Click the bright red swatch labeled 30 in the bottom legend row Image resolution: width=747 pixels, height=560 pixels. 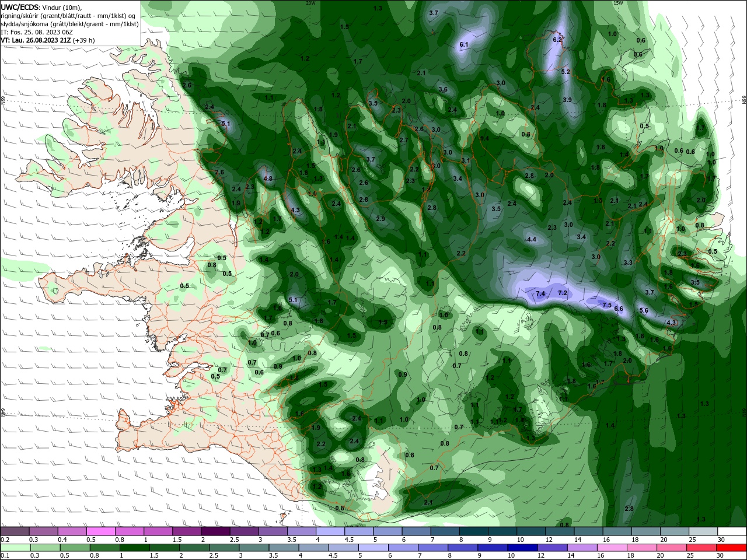point(731,548)
